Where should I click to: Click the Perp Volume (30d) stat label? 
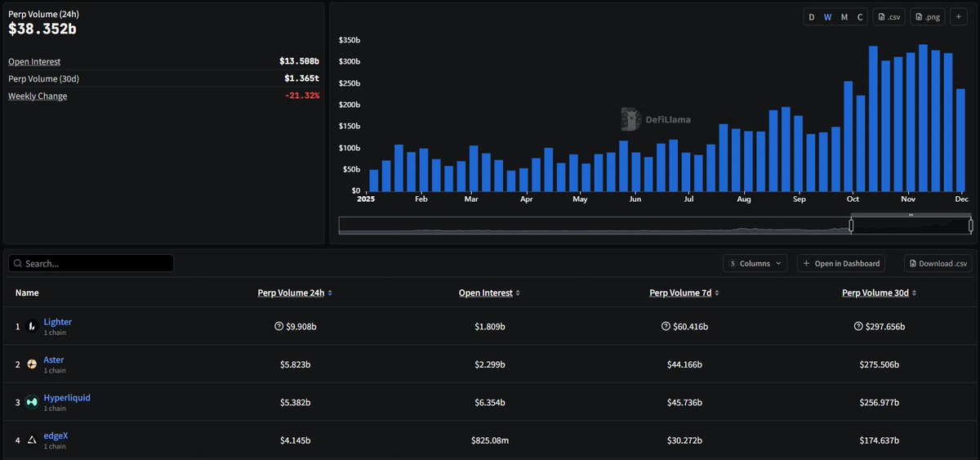[x=43, y=78]
